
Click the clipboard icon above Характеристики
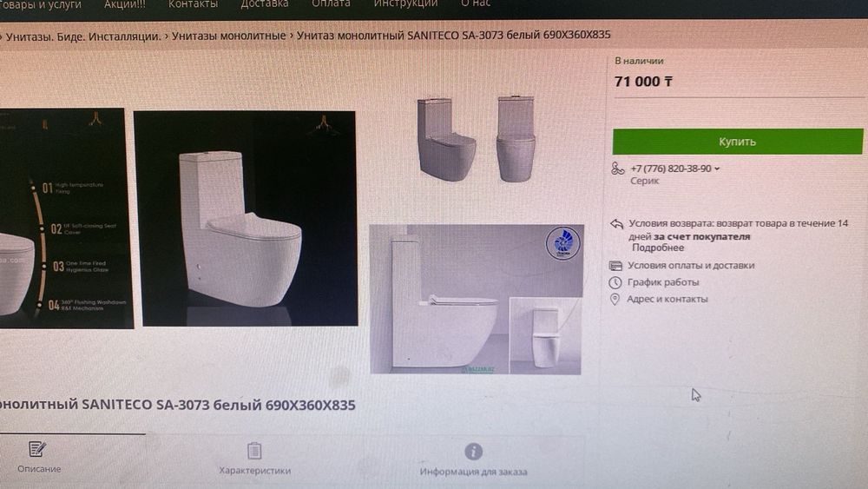pyautogui.click(x=254, y=451)
